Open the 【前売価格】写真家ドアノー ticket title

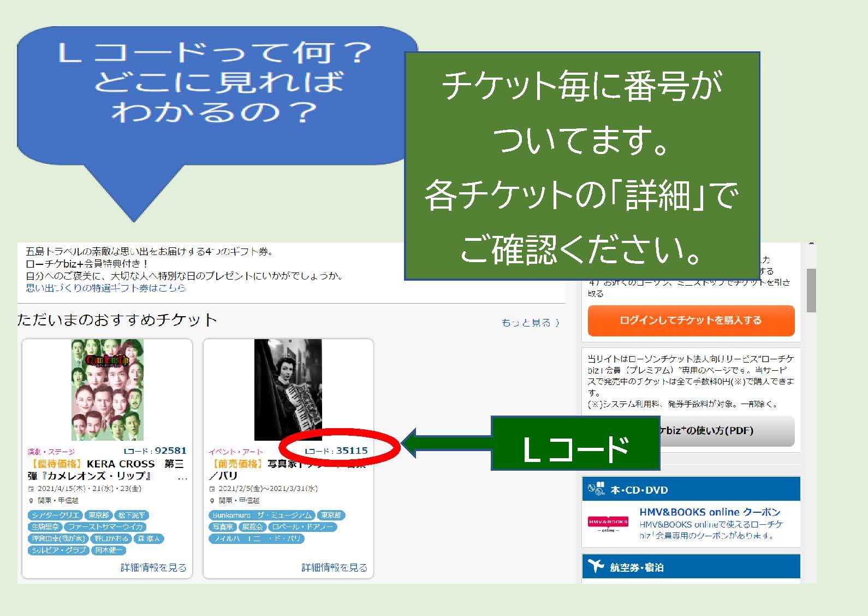pos(288,470)
